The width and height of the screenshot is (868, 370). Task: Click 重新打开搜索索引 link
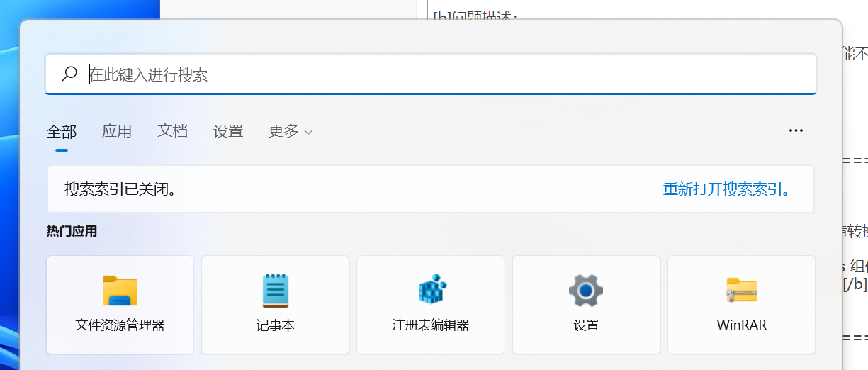(x=727, y=189)
